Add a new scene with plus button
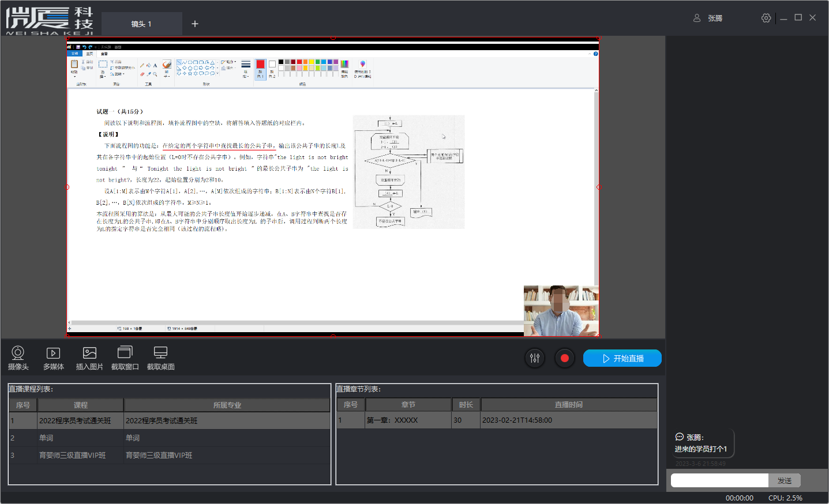The height and width of the screenshot is (504, 829). [x=195, y=24]
